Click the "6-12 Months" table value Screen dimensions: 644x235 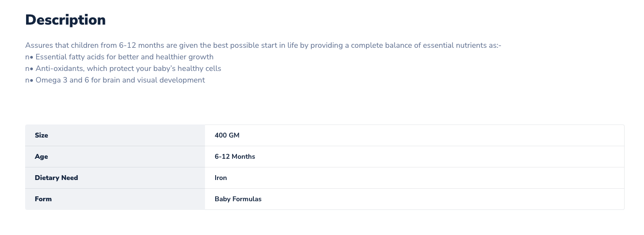coord(235,157)
